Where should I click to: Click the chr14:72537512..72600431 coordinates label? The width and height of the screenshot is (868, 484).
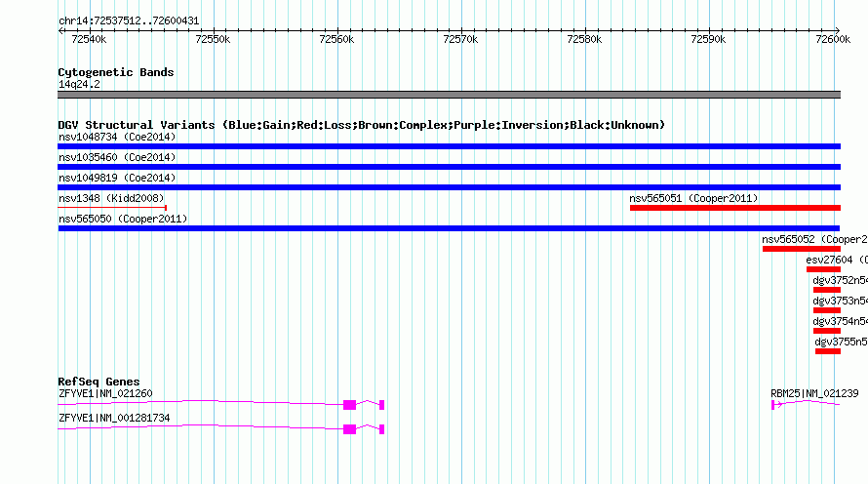pyautogui.click(x=129, y=21)
